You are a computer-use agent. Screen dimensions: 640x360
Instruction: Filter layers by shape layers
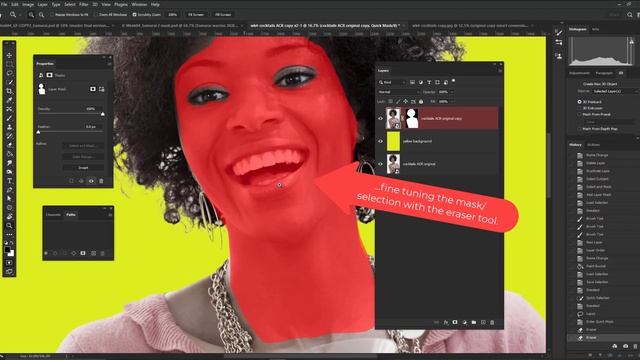pos(437,82)
